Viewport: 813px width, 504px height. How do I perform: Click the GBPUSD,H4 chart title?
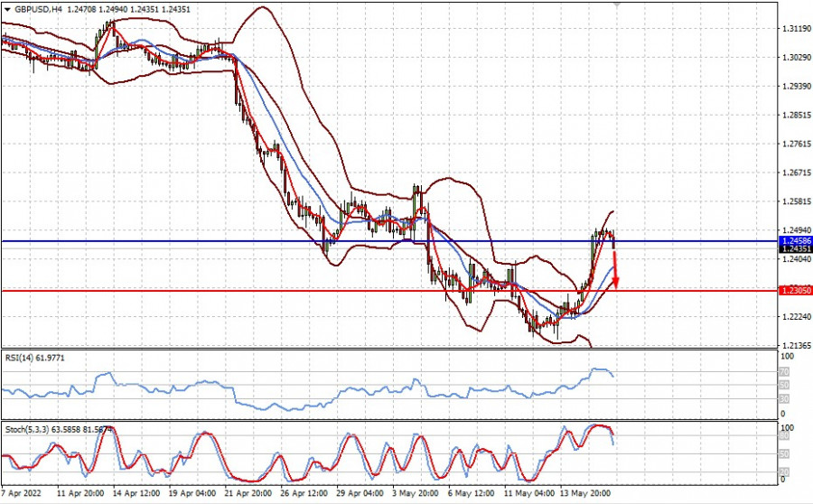(38, 9)
